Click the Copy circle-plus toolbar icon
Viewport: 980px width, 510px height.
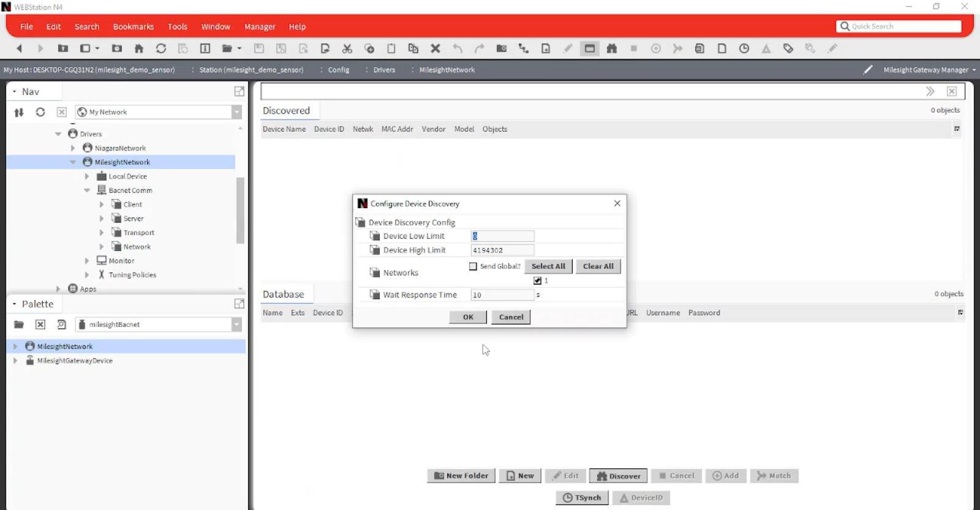coord(369,48)
